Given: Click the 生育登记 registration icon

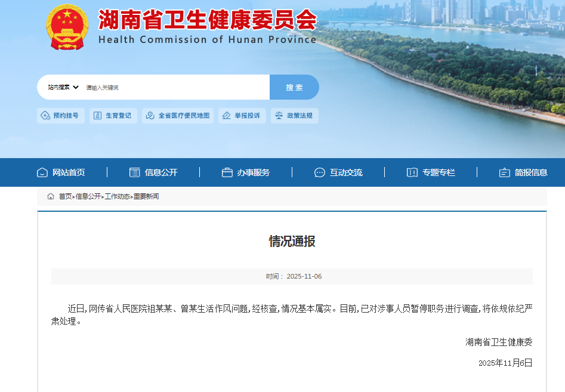Looking at the screenshot, I should [97, 116].
